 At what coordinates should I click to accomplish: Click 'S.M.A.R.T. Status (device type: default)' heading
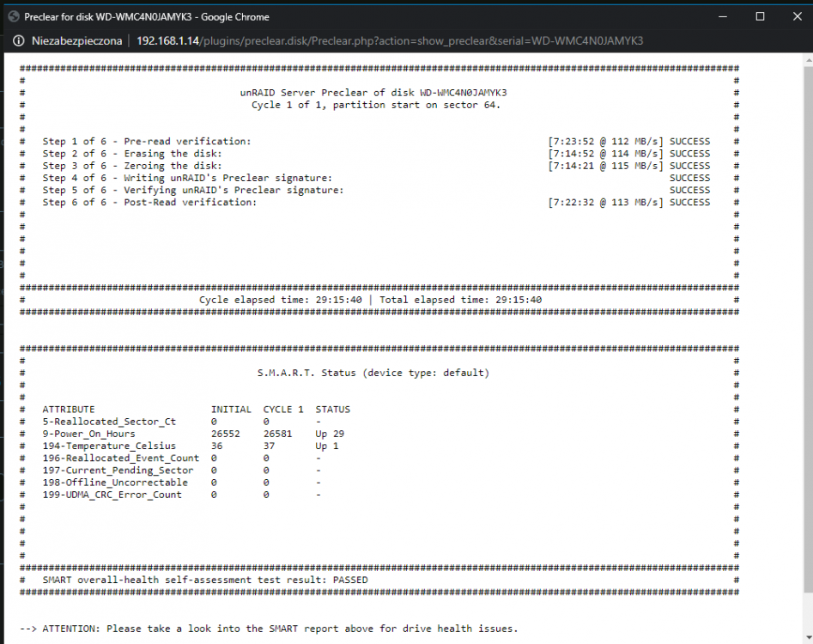373,373
